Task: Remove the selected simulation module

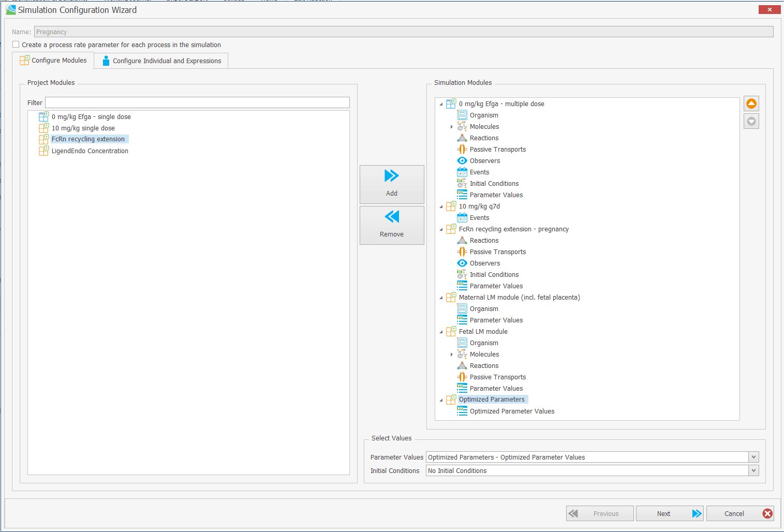Action: click(392, 225)
